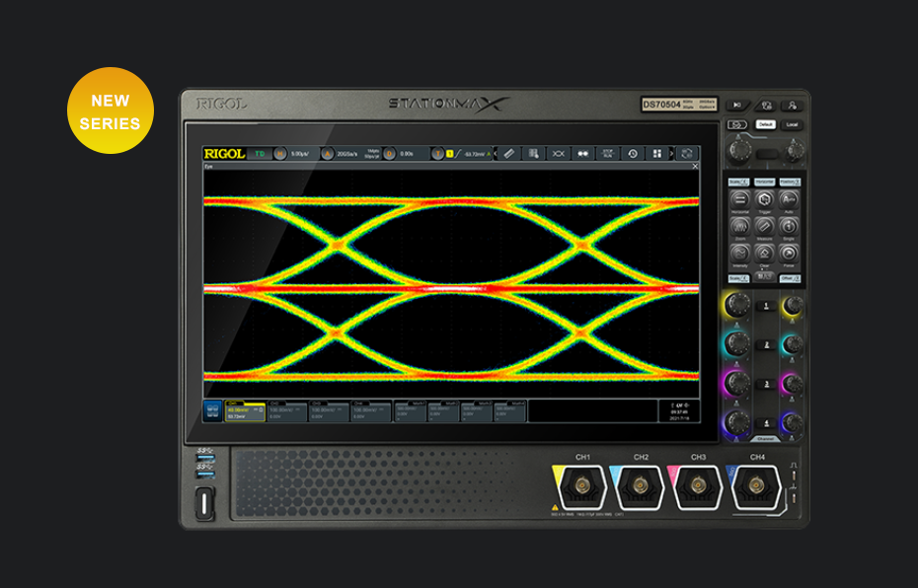The height and width of the screenshot is (588, 918).
Task: Toggle channel 3 button on front panel
Action: point(764,382)
